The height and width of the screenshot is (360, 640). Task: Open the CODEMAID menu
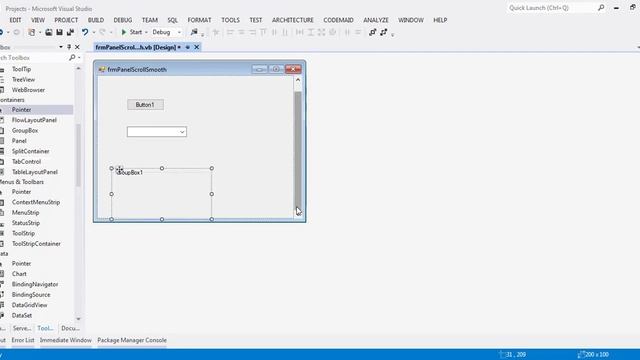pos(338,20)
